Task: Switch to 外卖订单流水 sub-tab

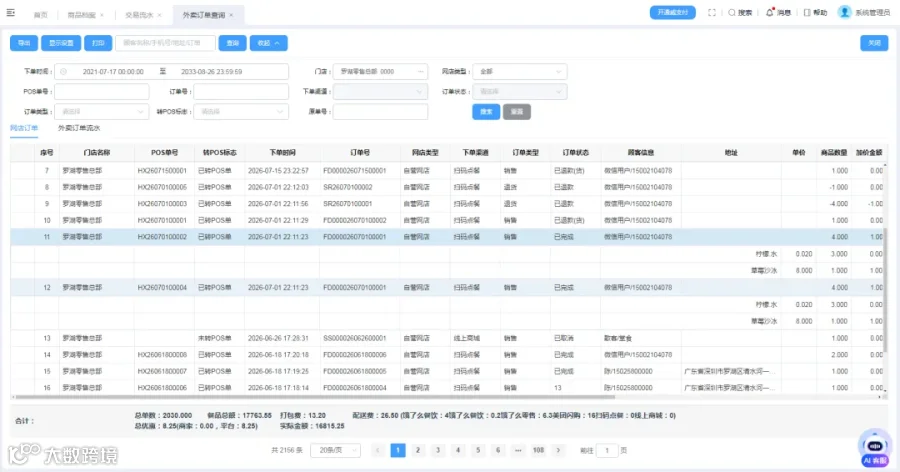Action: [79, 128]
